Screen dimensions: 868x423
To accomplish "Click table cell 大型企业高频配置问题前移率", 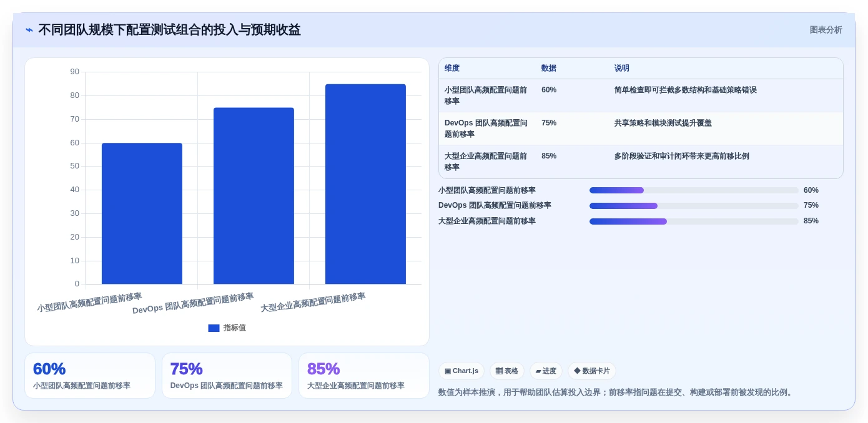I will pyautogui.click(x=486, y=162).
